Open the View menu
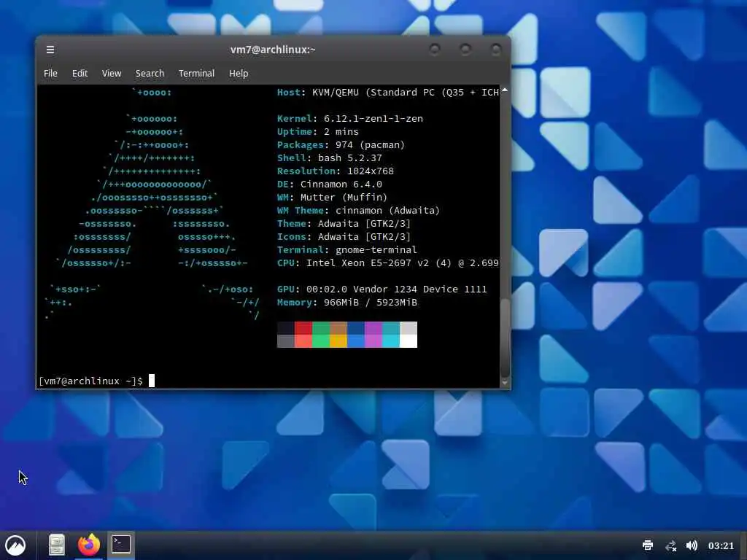Viewport: 747px width, 560px height. pos(112,74)
